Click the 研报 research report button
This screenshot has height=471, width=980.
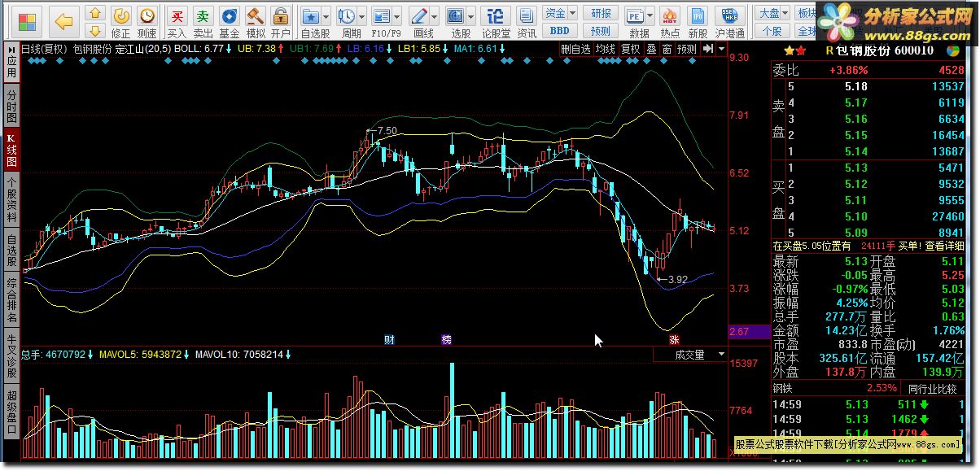pyautogui.click(x=601, y=13)
